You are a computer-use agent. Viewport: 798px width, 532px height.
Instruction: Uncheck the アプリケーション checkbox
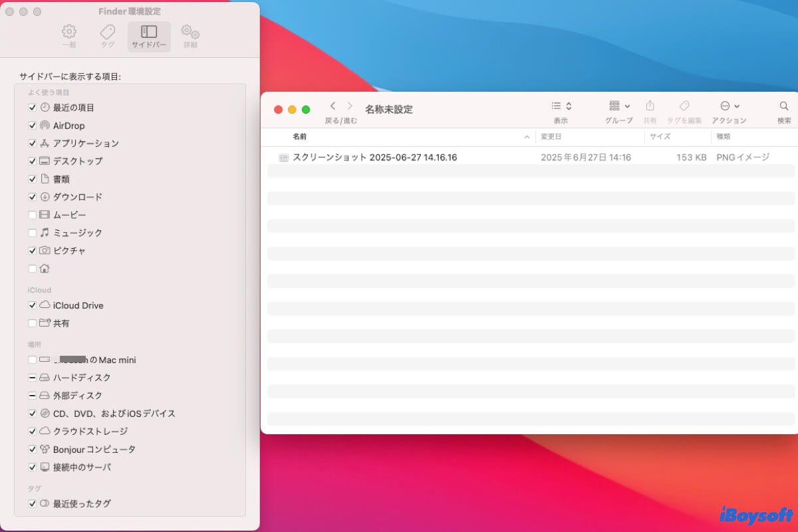33,143
